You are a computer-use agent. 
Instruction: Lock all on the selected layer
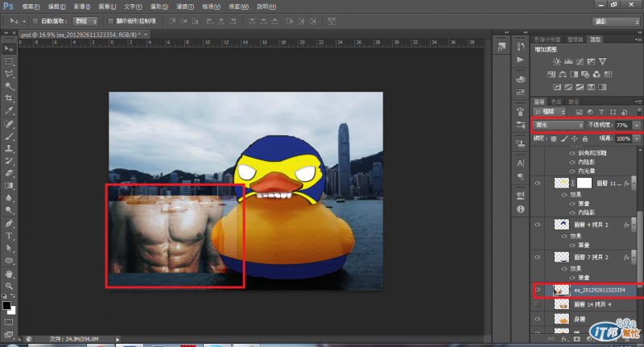(585, 138)
